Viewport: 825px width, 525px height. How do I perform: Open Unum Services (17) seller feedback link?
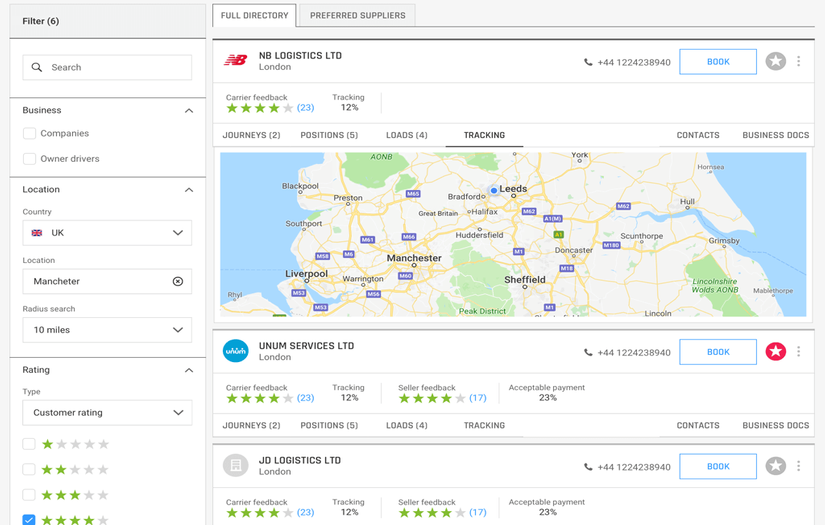pyautogui.click(x=478, y=398)
